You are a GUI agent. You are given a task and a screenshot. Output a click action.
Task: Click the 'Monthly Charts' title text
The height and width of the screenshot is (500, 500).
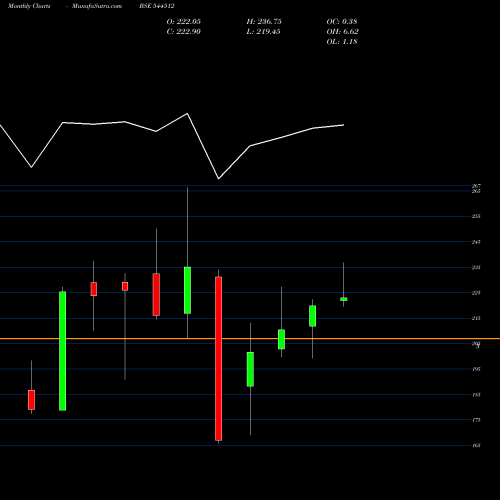point(29,6)
